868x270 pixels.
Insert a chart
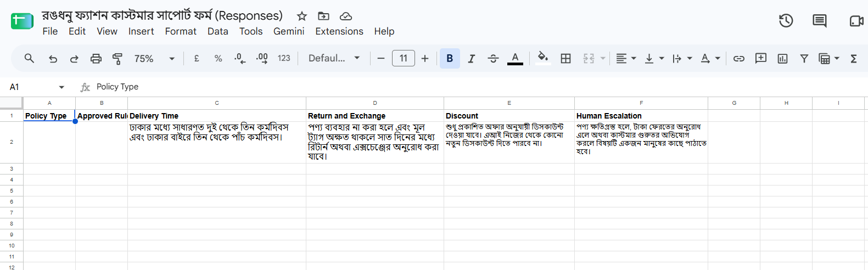click(x=783, y=58)
